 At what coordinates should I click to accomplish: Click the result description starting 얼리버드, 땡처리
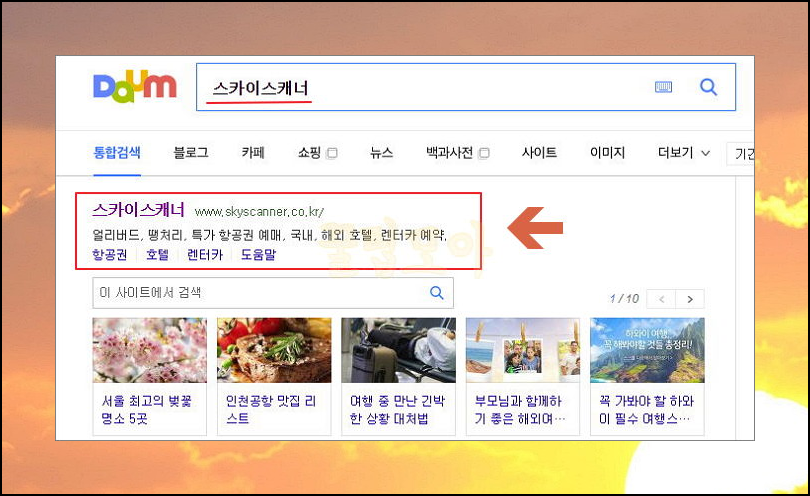click(270, 235)
